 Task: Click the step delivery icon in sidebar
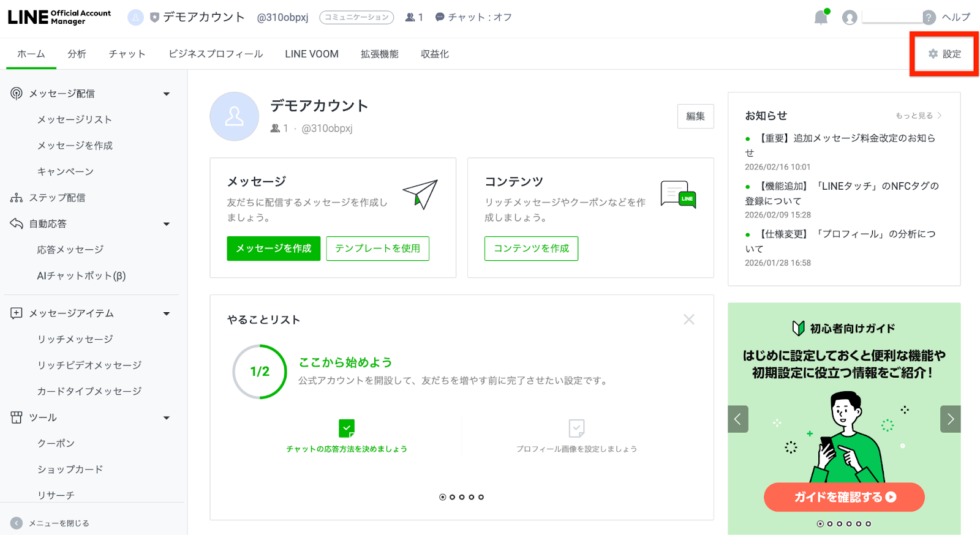coord(17,198)
